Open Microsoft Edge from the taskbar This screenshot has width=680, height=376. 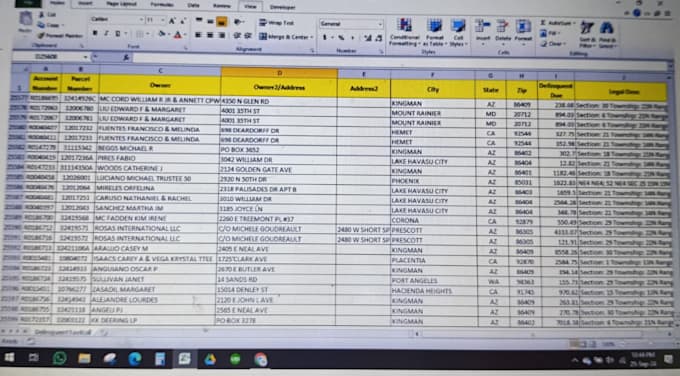[x=135, y=359]
